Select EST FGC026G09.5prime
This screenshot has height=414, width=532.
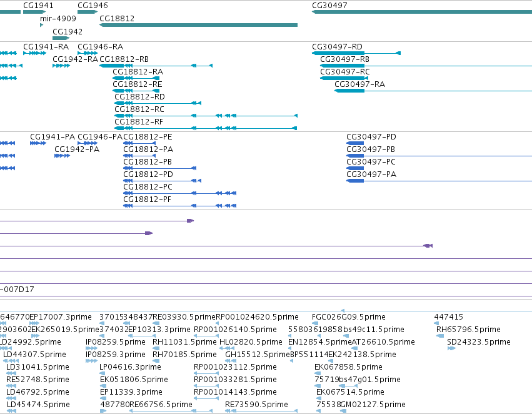coord(348,317)
